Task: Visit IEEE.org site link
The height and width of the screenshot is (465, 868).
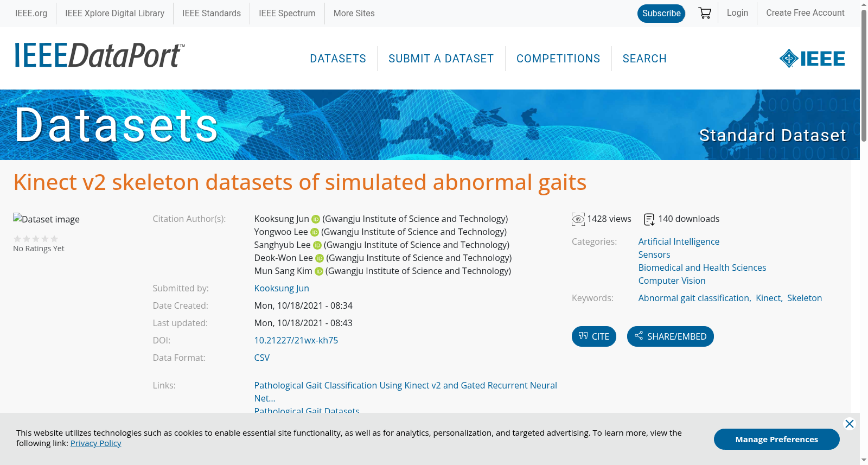Action: 31,13
